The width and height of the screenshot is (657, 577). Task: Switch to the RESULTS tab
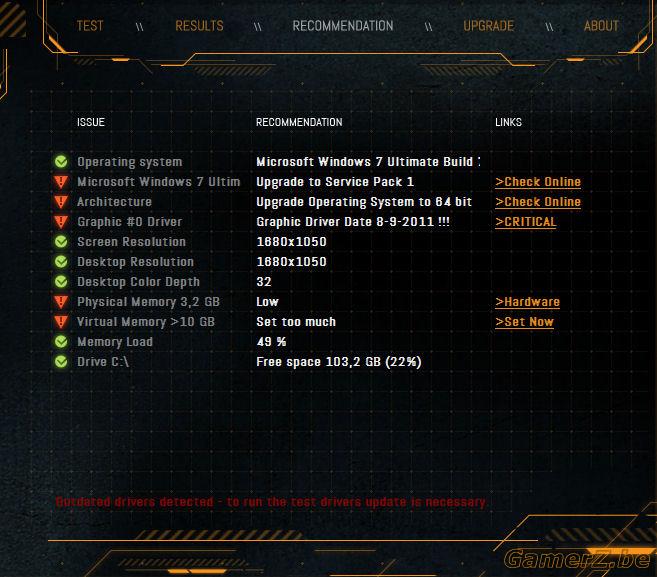(x=199, y=26)
